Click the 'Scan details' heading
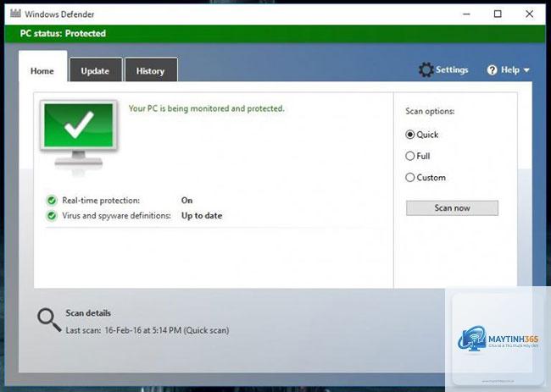 click(x=88, y=313)
